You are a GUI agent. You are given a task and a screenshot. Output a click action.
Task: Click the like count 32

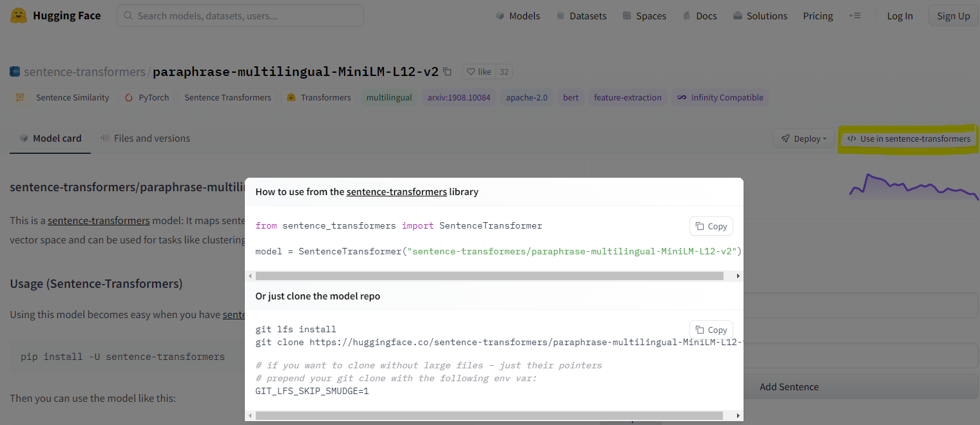504,71
